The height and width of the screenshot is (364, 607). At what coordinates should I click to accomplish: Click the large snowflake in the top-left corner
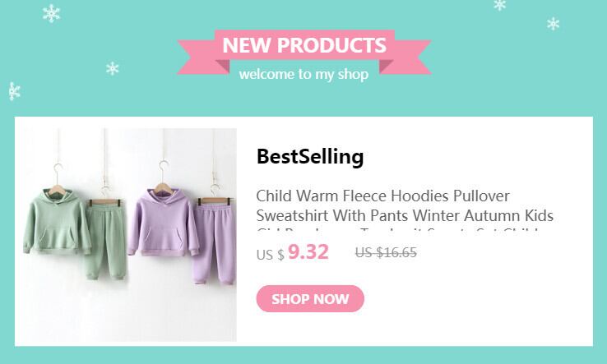pyautogui.click(x=51, y=13)
